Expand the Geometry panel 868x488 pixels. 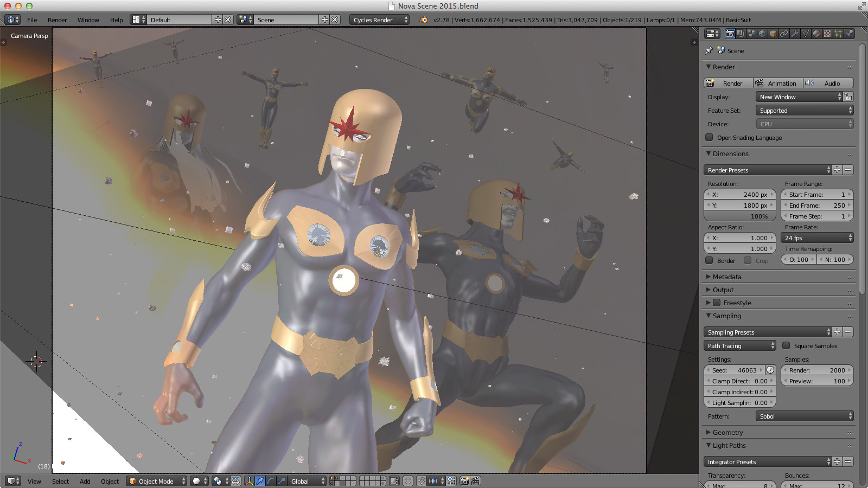click(727, 432)
